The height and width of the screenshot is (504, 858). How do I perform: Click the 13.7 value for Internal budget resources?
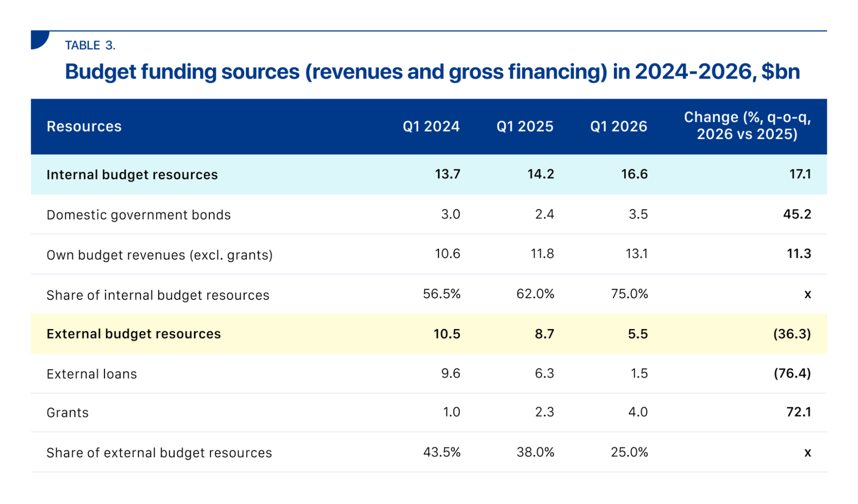447,174
